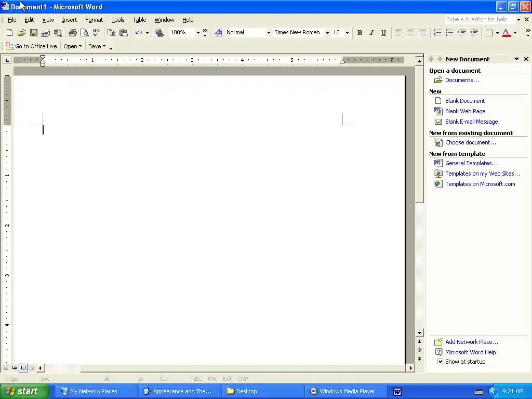532x399 pixels.
Task: Toggle italic formatting
Action: (371, 33)
